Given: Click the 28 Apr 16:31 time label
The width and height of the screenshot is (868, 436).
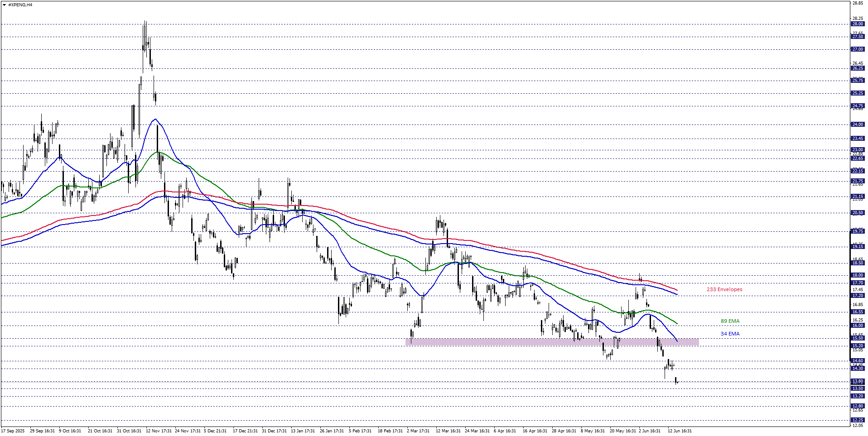Looking at the screenshot, I should [564, 431].
